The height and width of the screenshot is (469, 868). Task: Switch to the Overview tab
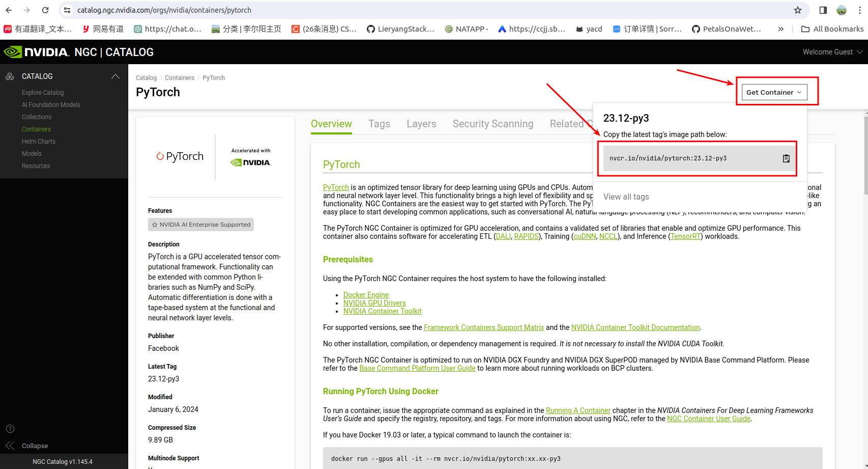click(331, 124)
